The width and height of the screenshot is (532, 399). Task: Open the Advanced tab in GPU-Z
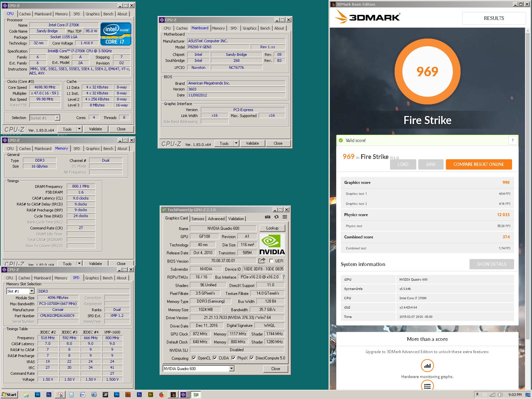pyautogui.click(x=216, y=218)
